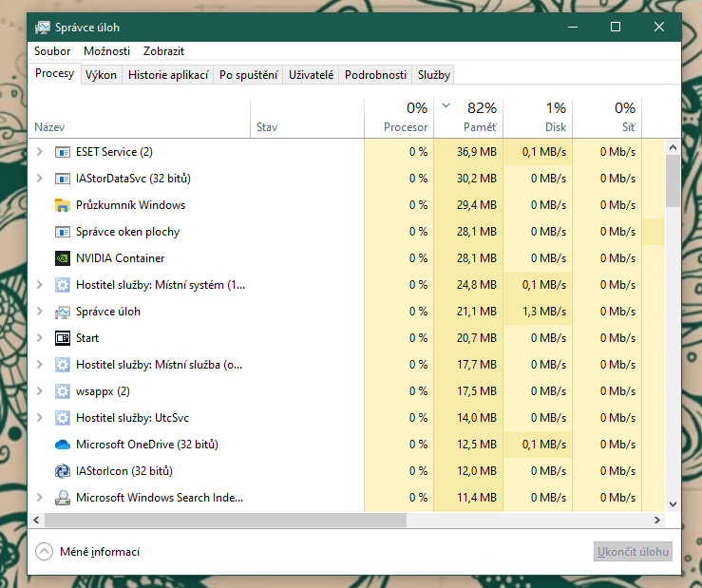Click the ESET Service process icon
The width and height of the screenshot is (702, 588).
coord(63,152)
